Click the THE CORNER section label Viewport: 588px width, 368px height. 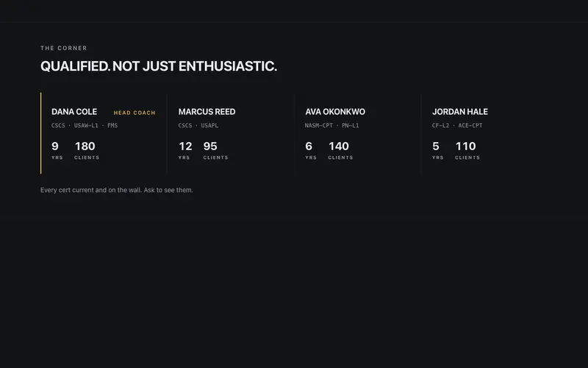tap(64, 48)
